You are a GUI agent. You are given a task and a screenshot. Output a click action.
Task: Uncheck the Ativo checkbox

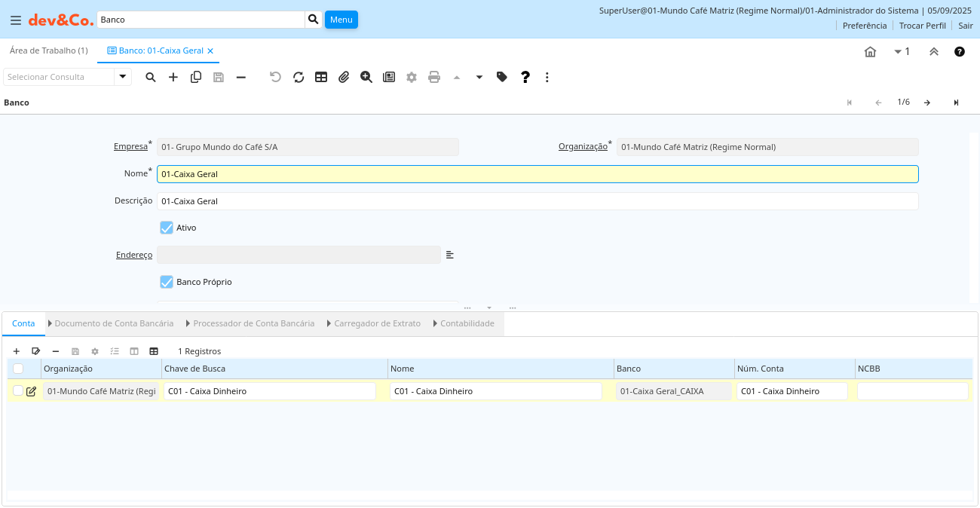(167, 228)
